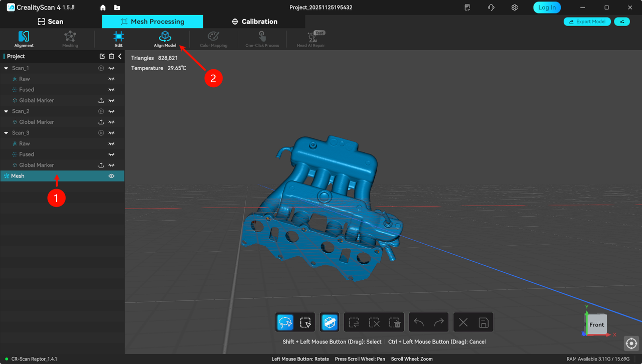Go to the Scan tab

coord(50,22)
